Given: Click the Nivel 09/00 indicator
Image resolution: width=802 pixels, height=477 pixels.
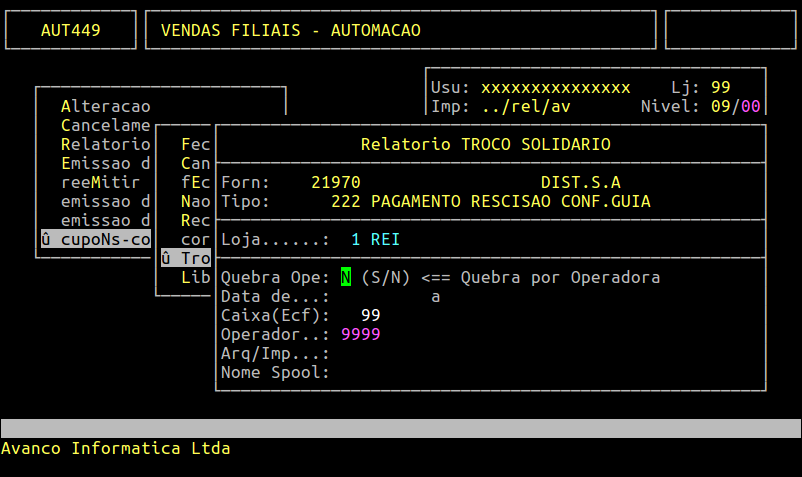Looking at the screenshot, I should (735, 106).
